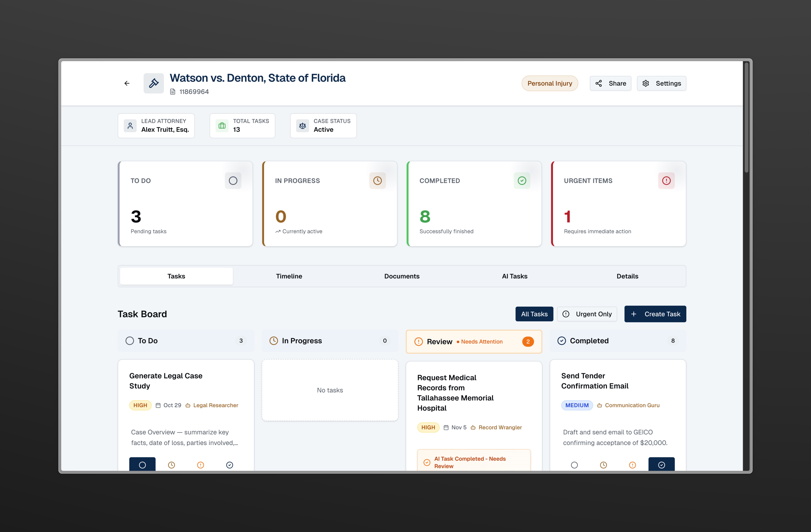Viewport: 811px width, 532px height.
Task: Filter by Urgent Only
Action: point(587,314)
